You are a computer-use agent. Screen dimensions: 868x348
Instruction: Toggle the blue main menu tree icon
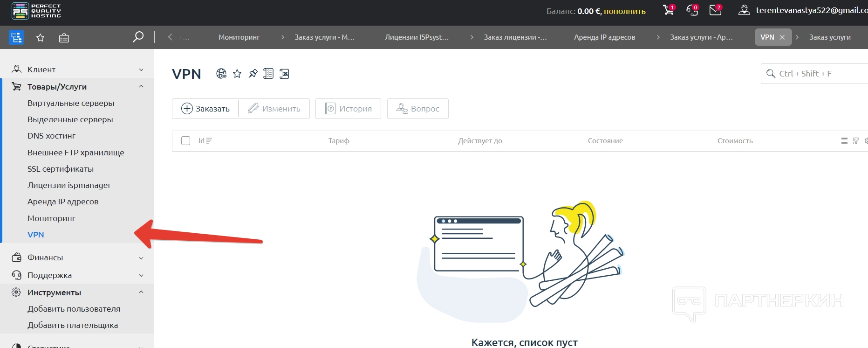pyautogui.click(x=16, y=37)
